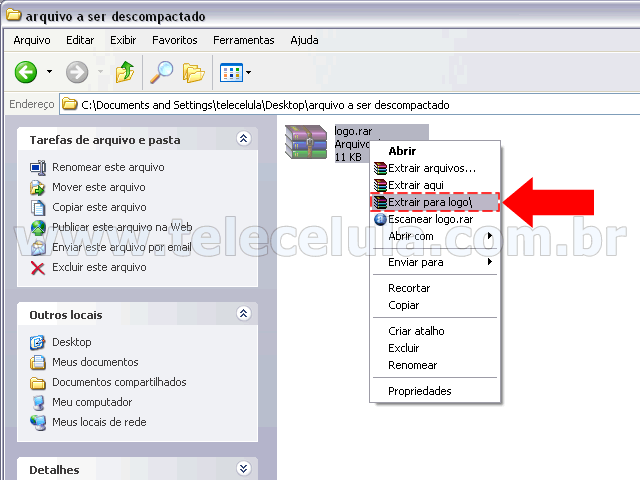
Task: Expand the Abrir com submenu
Action: tap(435, 236)
